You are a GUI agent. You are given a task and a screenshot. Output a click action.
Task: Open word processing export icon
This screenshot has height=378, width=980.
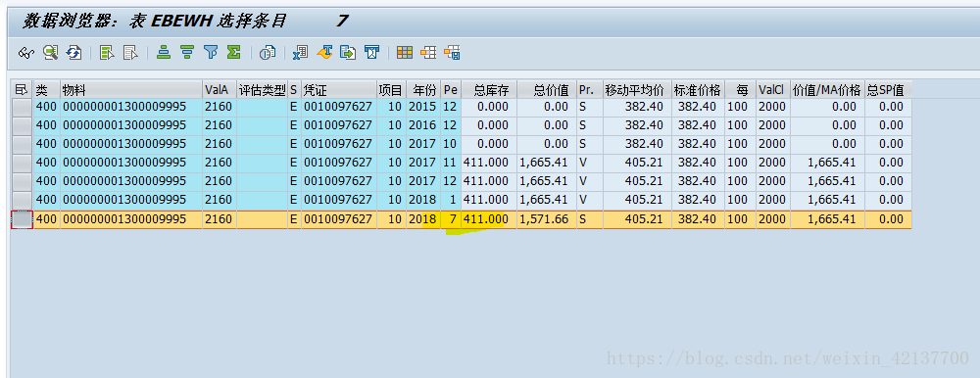point(324,53)
